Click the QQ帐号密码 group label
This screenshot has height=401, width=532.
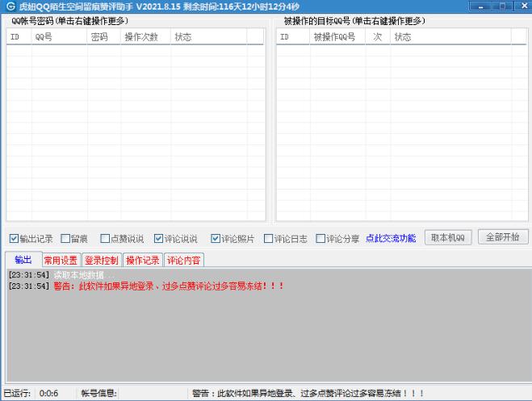[70, 21]
